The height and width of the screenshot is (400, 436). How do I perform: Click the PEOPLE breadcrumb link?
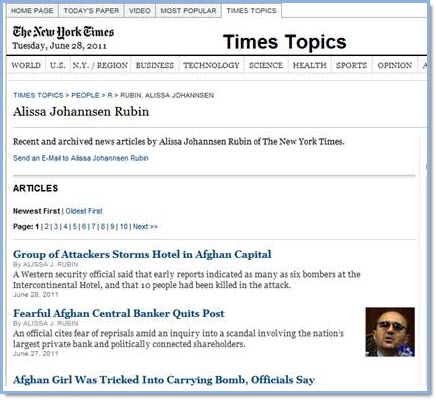pyautogui.click(x=85, y=95)
